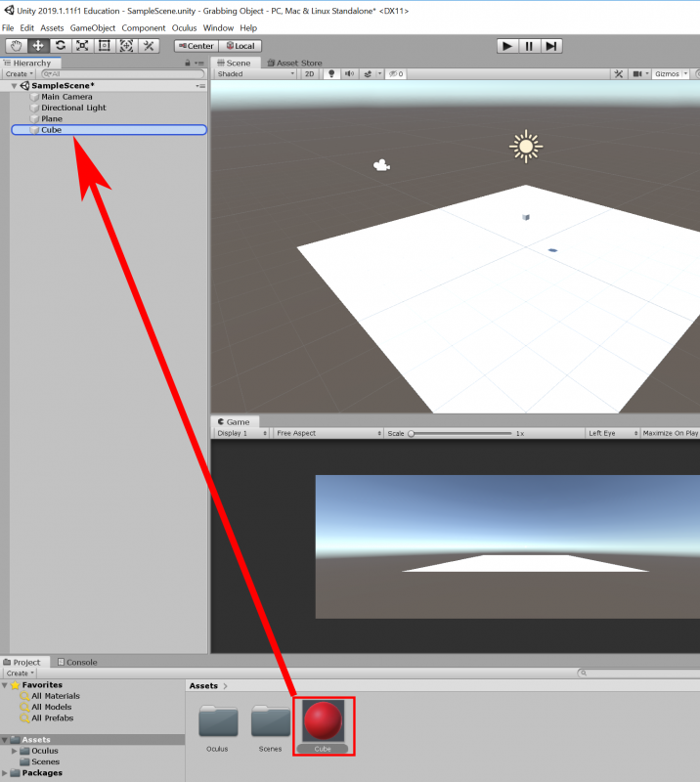The image size is (700, 782).
Task: Focus the Hierarchy search field
Action: 123,74
